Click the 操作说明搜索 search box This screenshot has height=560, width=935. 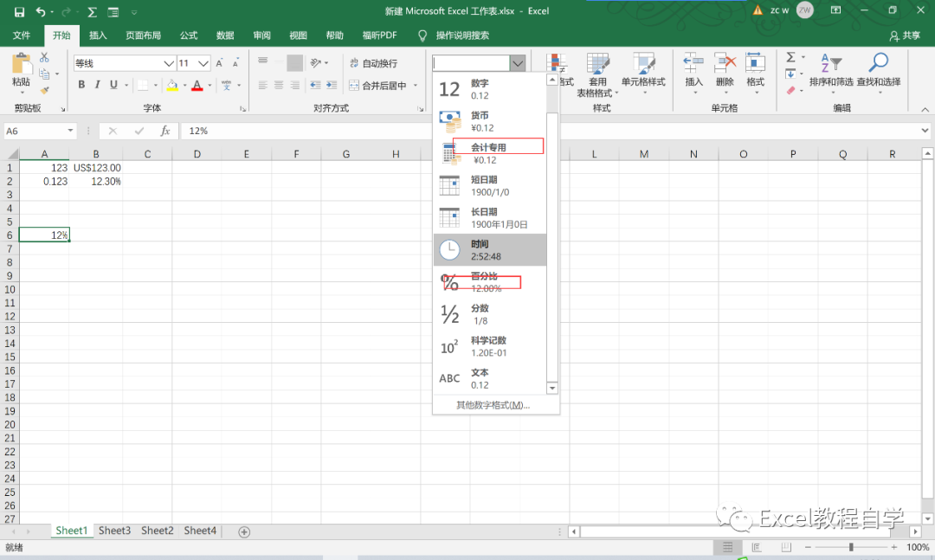coord(462,35)
